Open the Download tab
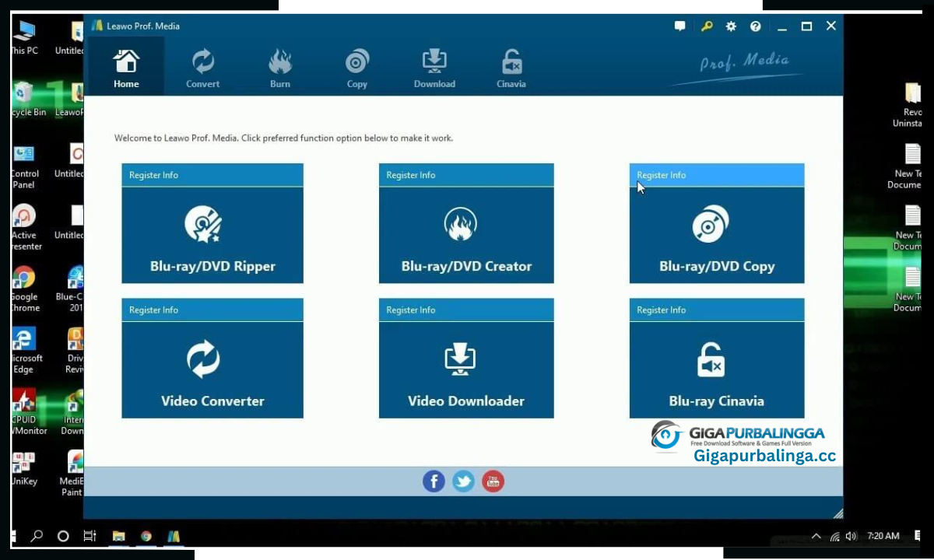This screenshot has height=560, width=934. click(x=434, y=67)
